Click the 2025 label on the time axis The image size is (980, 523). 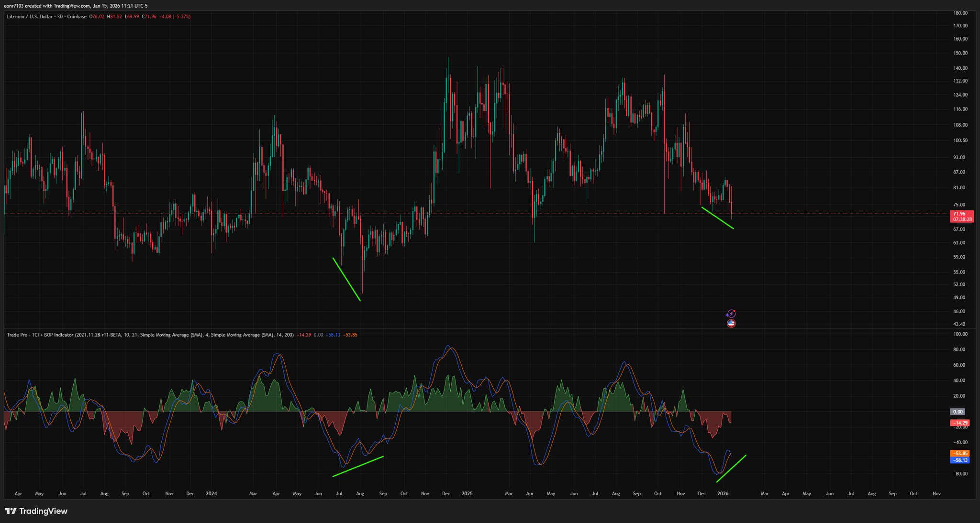coord(467,493)
